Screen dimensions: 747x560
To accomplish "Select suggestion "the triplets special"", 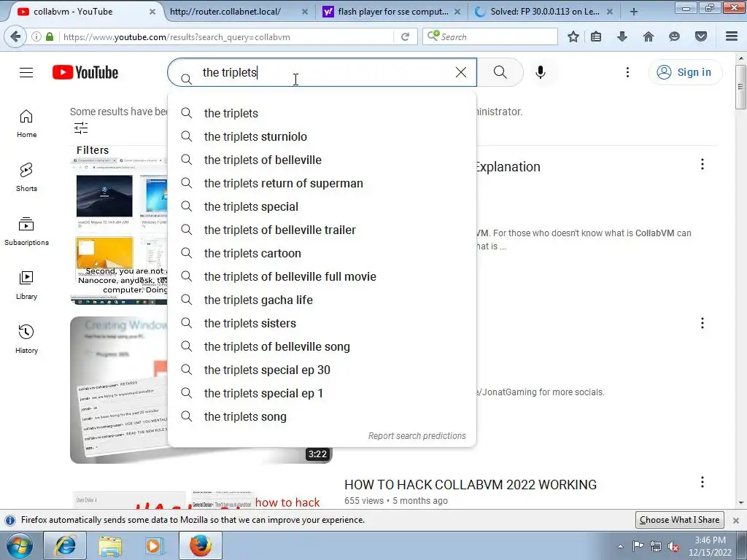I will click(x=322, y=206).
